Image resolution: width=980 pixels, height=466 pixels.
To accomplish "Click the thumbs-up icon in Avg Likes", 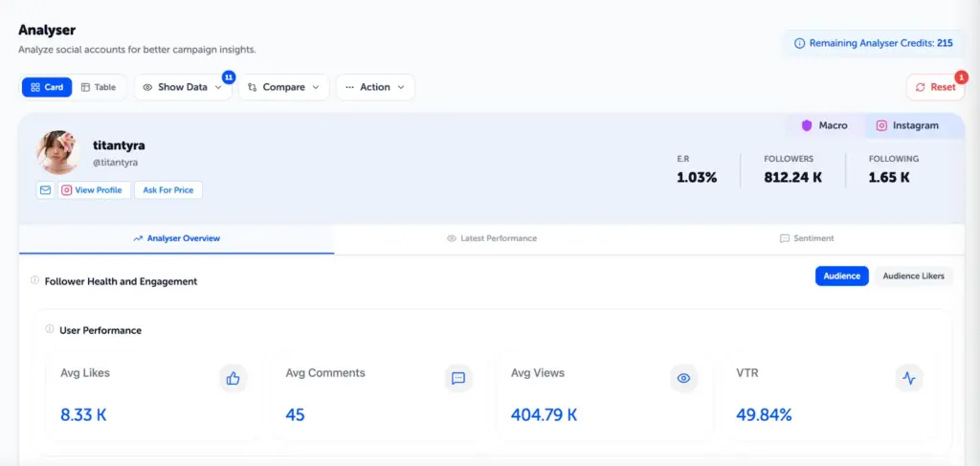I will click(x=233, y=378).
